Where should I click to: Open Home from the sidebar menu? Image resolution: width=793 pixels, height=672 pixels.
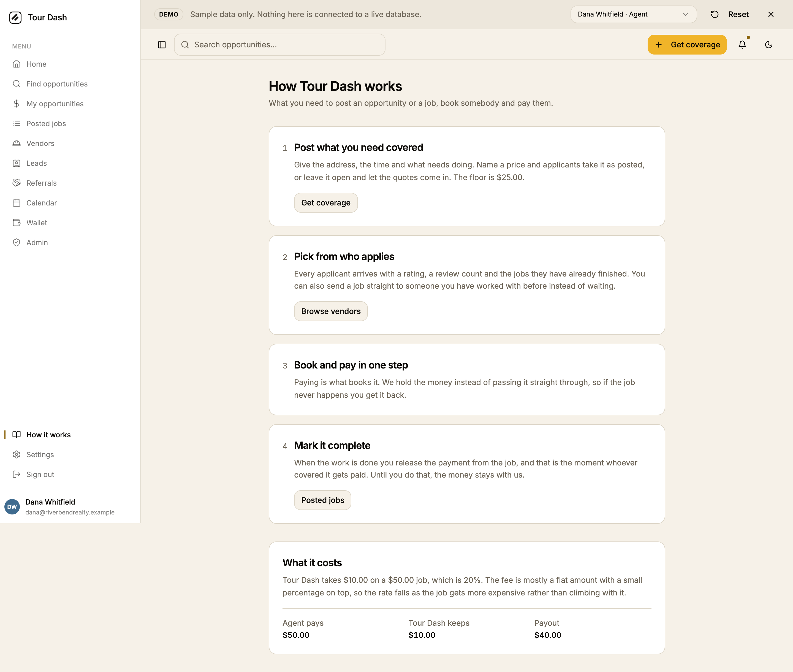pyautogui.click(x=70, y=64)
